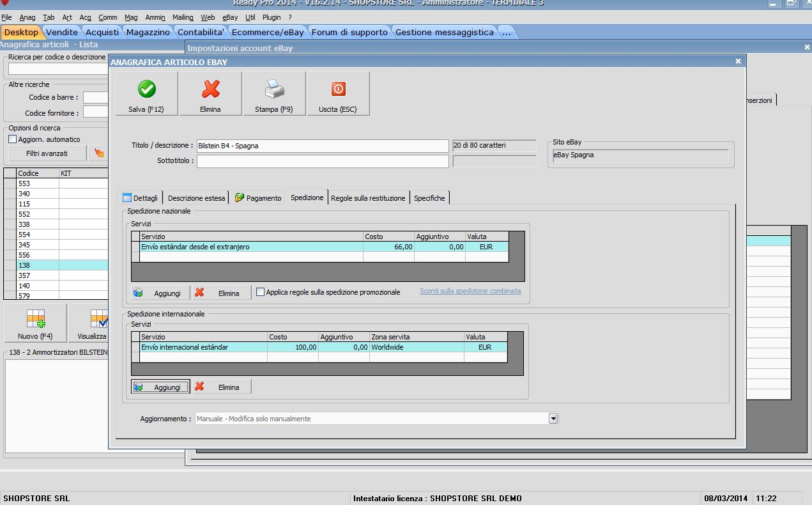
Task: Switch to the Pagamento tab
Action: pos(258,198)
